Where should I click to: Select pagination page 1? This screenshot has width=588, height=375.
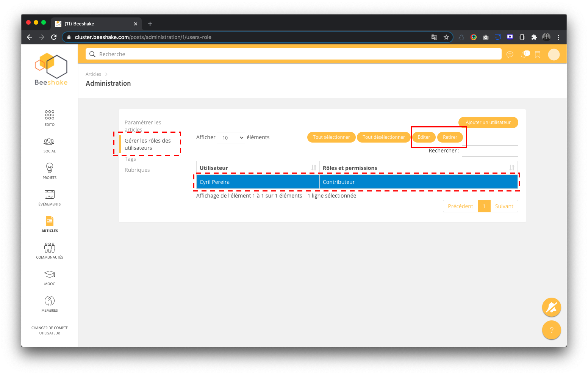[x=484, y=206]
